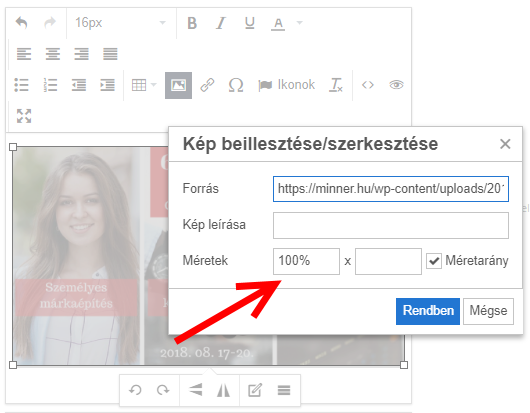
Task: Apply the text color button
Action: click(278, 23)
